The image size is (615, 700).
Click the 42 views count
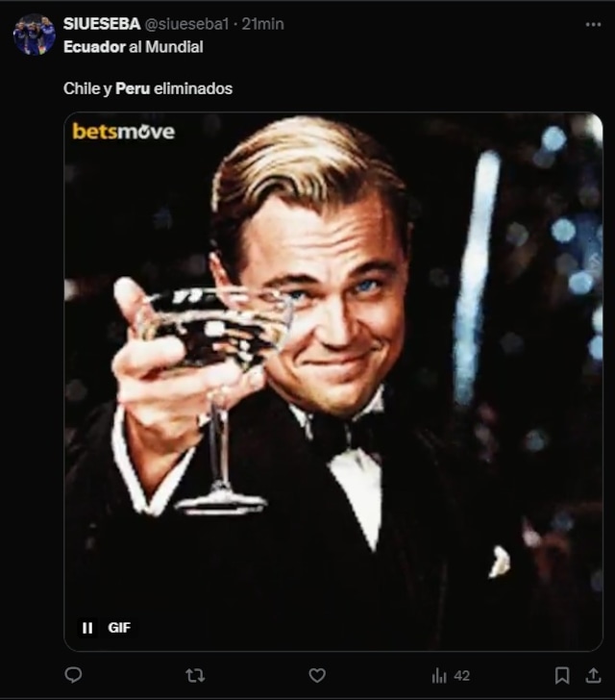coord(461,676)
